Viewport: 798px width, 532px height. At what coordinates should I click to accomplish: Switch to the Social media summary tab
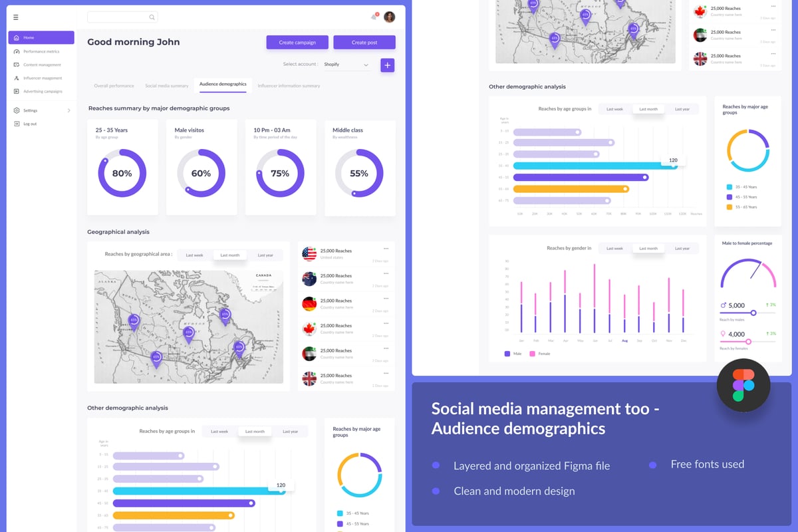167,86
